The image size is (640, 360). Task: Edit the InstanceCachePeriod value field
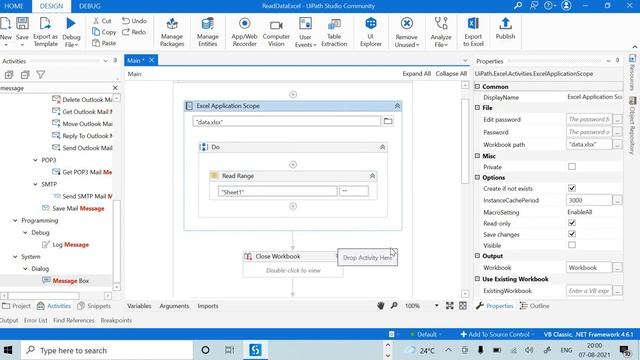pos(589,200)
